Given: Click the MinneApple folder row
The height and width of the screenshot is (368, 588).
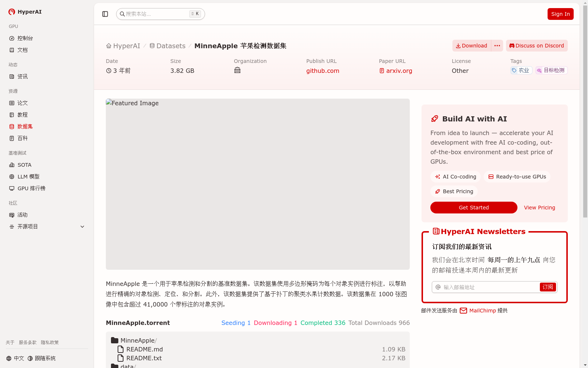Looking at the screenshot, I should click(x=258, y=341).
